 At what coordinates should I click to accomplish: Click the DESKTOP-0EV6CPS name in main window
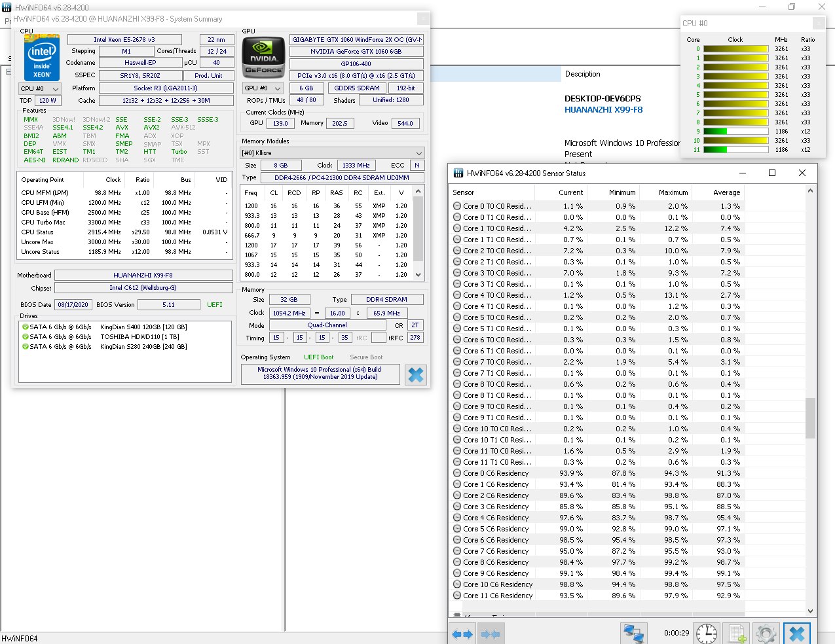pyautogui.click(x=603, y=99)
